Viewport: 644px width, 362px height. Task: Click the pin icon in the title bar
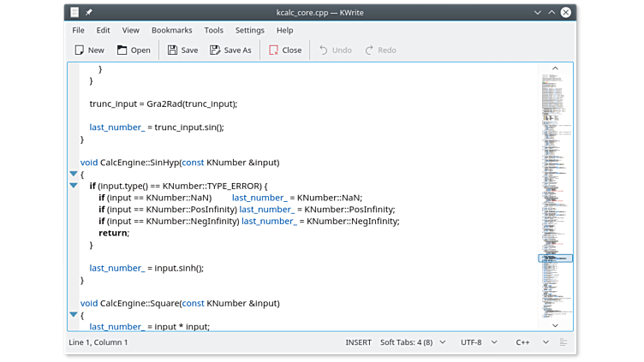coord(89,12)
